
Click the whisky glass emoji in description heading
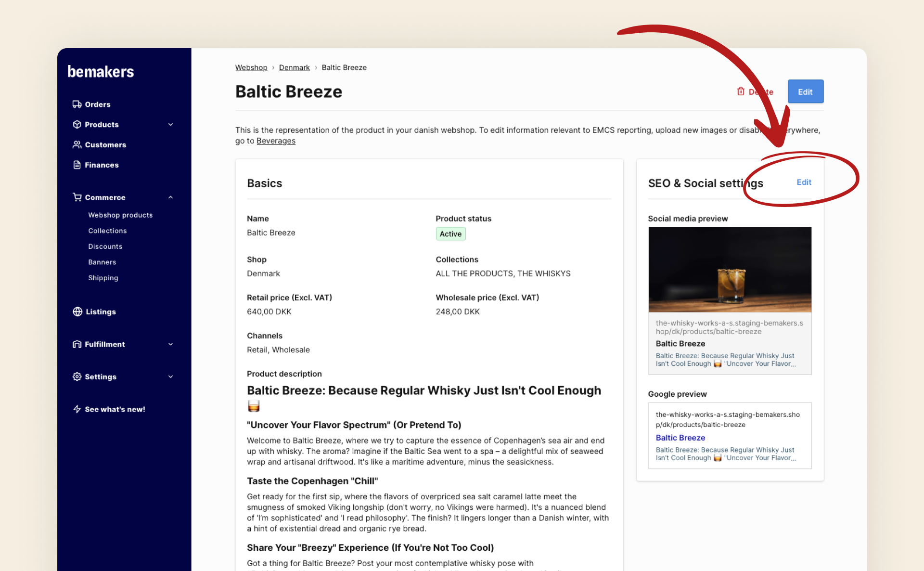pos(254,406)
